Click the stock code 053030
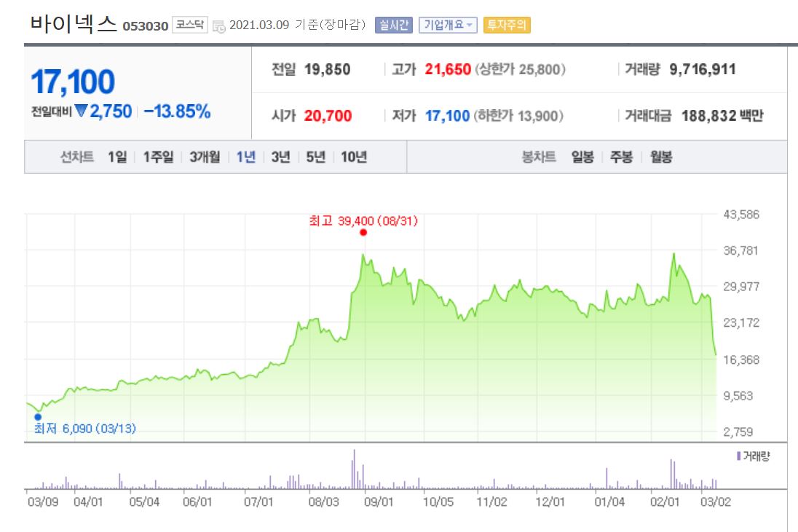 (145, 26)
